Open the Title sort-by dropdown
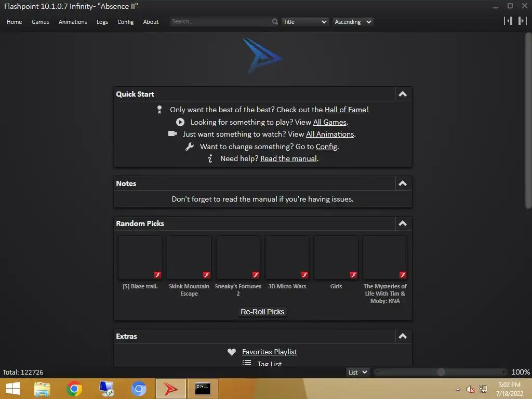The width and height of the screenshot is (532, 399). pos(304,22)
